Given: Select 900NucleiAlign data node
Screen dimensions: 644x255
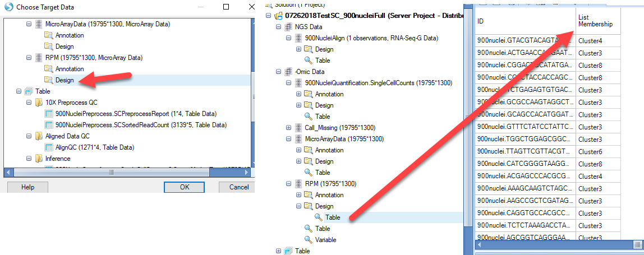Looking at the screenshot, I should click(371, 38).
